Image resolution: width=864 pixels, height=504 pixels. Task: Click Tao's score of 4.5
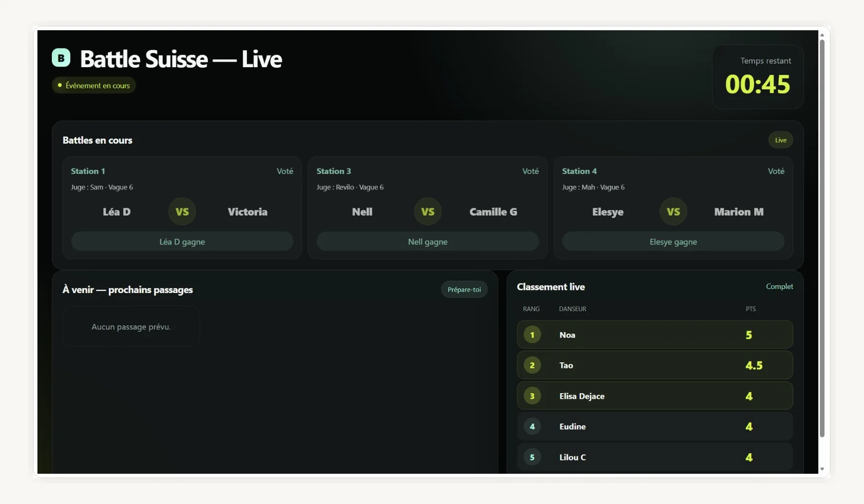click(754, 365)
